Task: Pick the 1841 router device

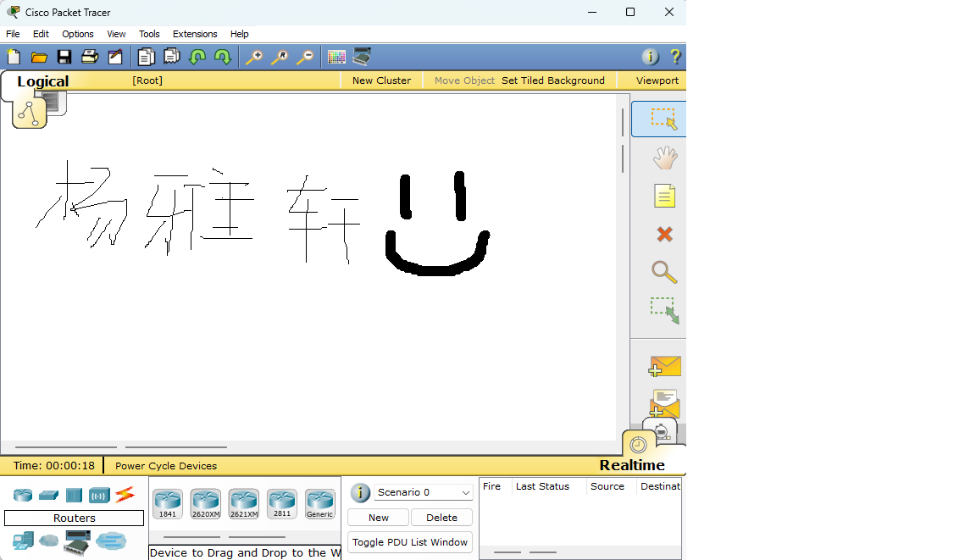Action: click(168, 503)
